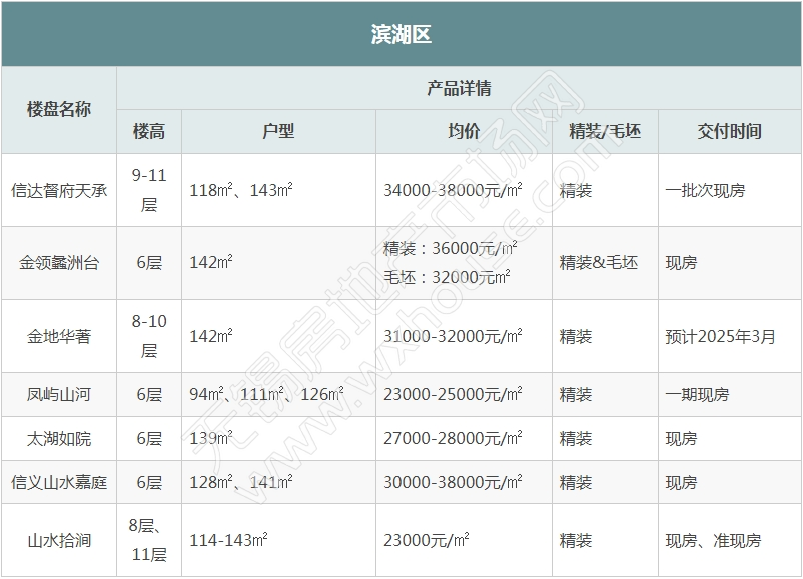Select the 精装：36000元/㎡ price line
The image size is (803, 579).
pos(450,248)
